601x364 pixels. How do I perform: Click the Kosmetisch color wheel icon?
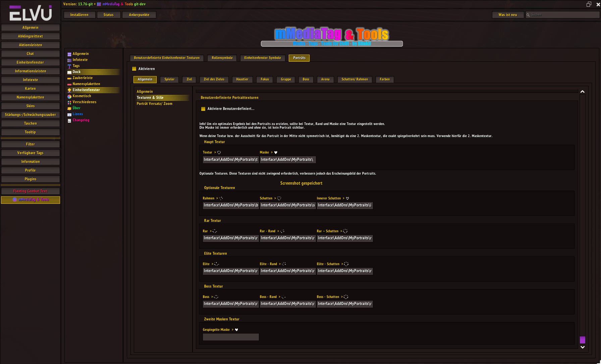(x=69, y=96)
